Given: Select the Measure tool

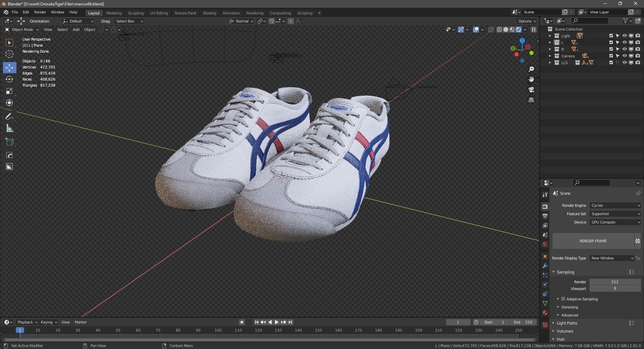Looking at the screenshot, I should click(x=9, y=128).
